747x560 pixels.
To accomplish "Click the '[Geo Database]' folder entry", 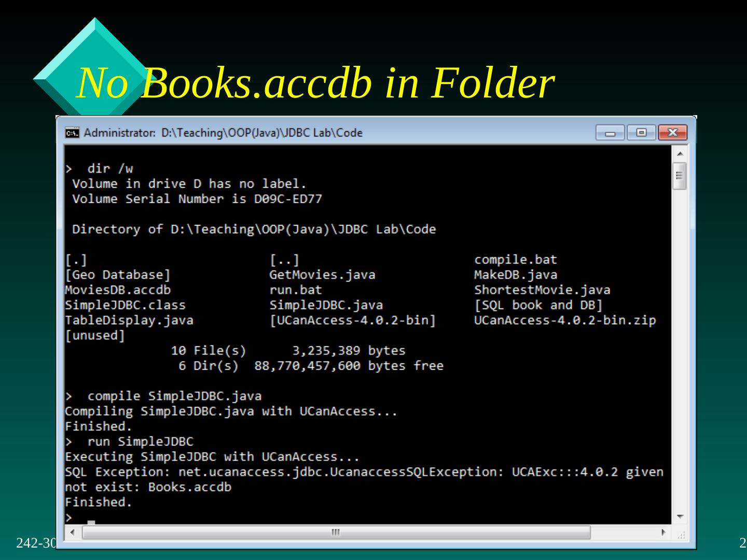I will click(x=118, y=275).
